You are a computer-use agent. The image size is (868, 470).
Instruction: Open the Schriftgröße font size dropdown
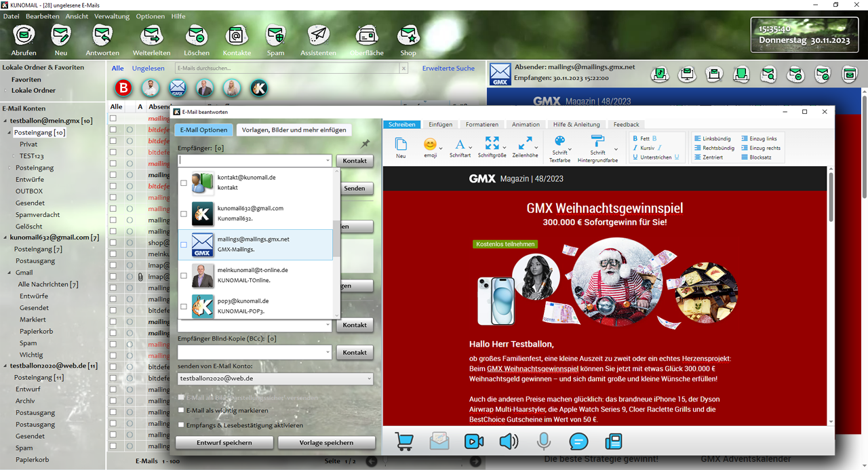[x=503, y=148]
